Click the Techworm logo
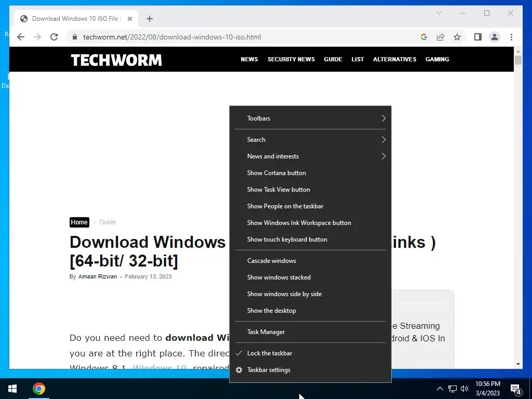Viewport: 532px width, 399px height. pyautogui.click(x=116, y=60)
